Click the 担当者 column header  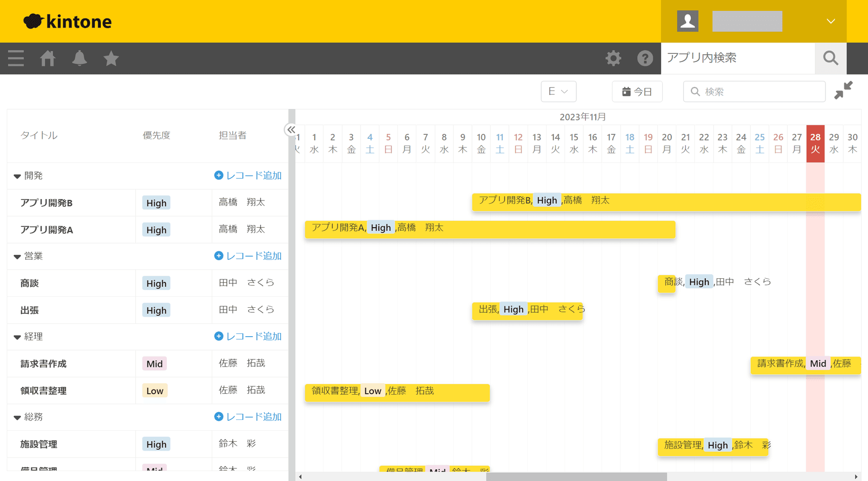pos(232,135)
